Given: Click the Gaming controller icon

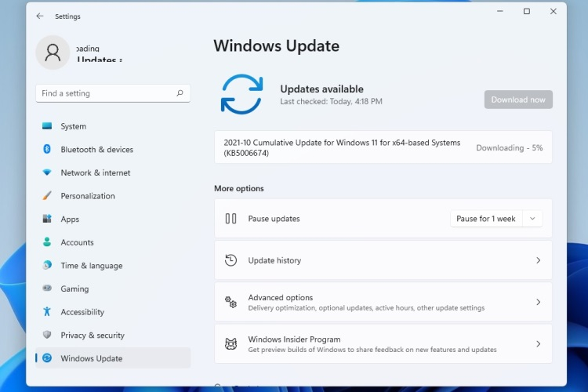Looking at the screenshot, I should 47,289.
